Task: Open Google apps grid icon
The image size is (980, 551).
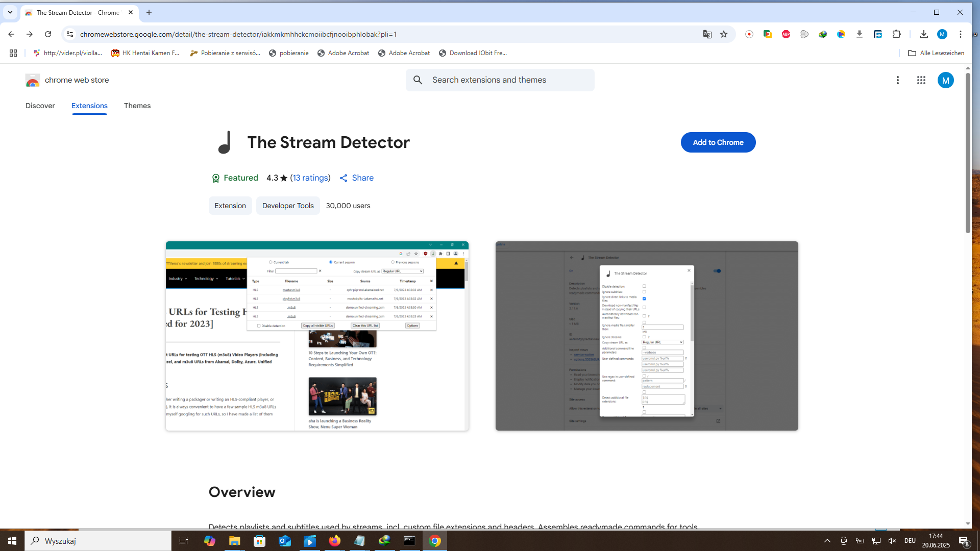Action: click(921, 80)
